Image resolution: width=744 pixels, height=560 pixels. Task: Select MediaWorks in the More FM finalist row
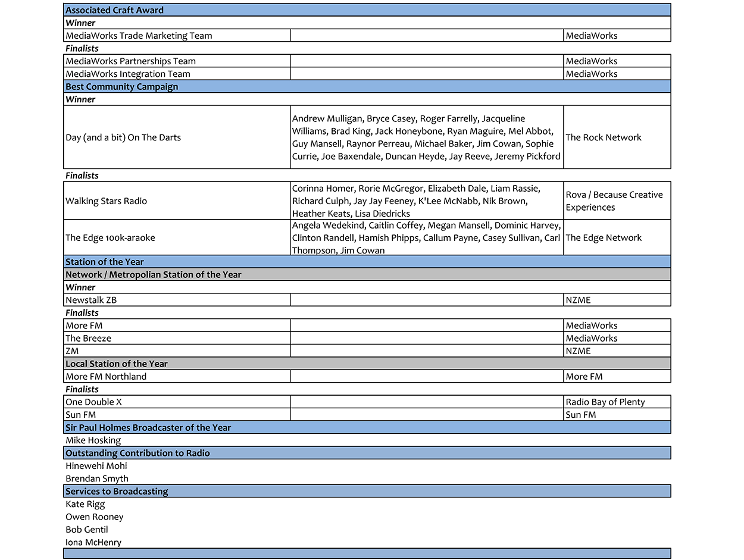click(x=617, y=326)
